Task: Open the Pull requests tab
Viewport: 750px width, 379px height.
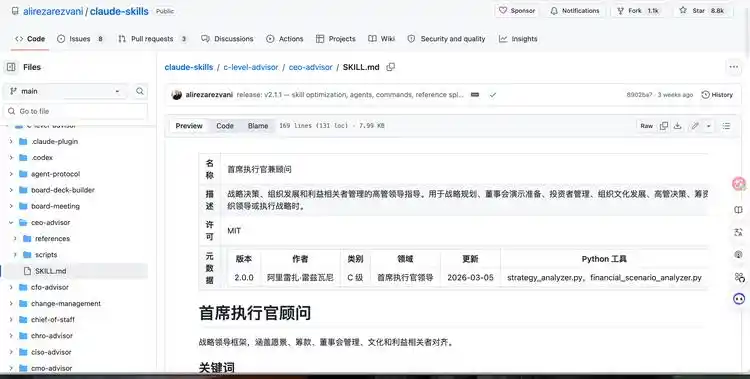Action: click(x=152, y=39)
